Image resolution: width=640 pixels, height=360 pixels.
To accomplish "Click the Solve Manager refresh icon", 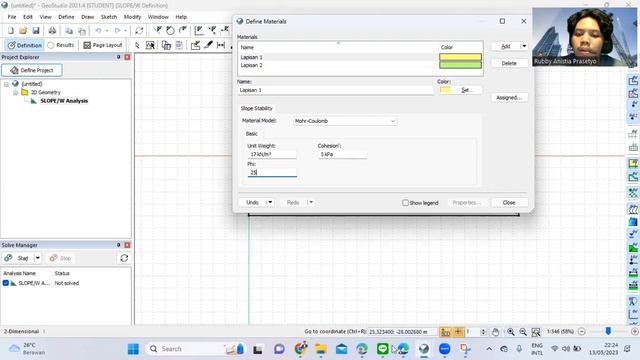I will pyautogui.click(x=124, y=258).
